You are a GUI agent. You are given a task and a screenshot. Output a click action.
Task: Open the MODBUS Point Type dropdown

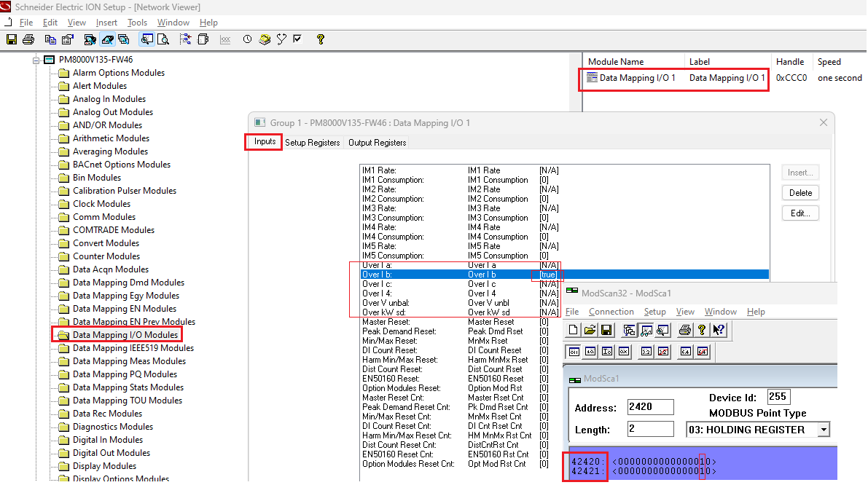coord(824,430)
